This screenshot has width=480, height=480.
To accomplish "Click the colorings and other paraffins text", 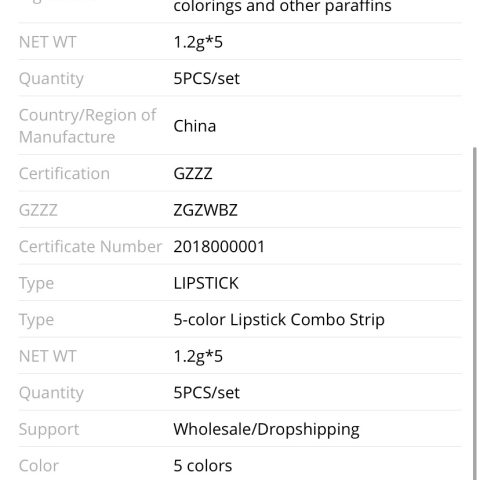I will (282, 7).
